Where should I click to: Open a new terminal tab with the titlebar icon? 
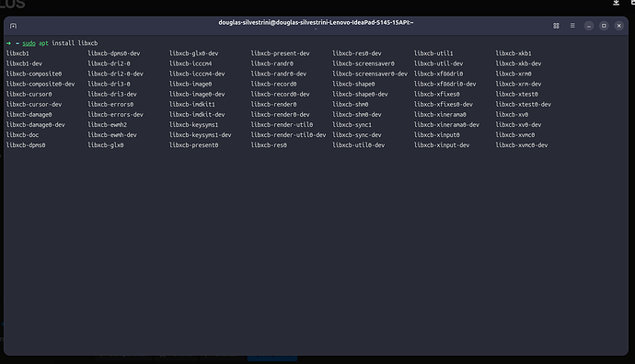(x=14, y=26)
